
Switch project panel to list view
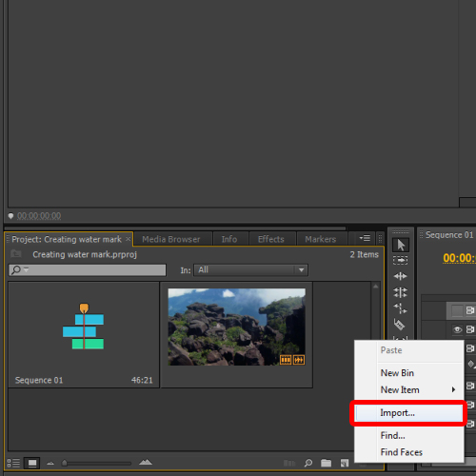click(x=13, y=463)
